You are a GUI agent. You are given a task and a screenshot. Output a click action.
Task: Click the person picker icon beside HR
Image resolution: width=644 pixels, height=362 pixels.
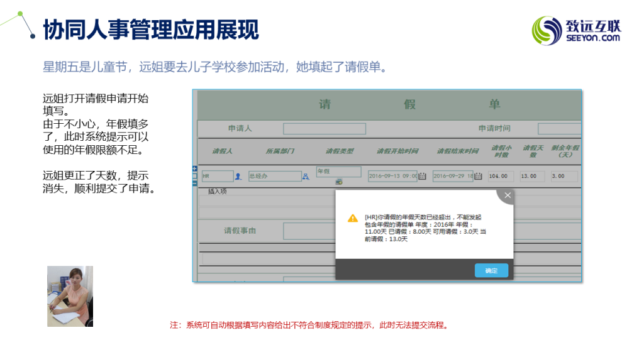[238, 177]
